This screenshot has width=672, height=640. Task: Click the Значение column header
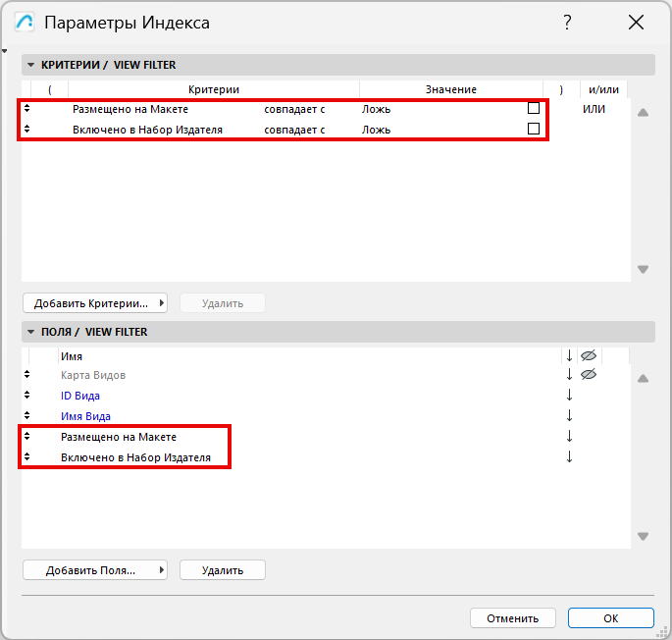(451, 89)
